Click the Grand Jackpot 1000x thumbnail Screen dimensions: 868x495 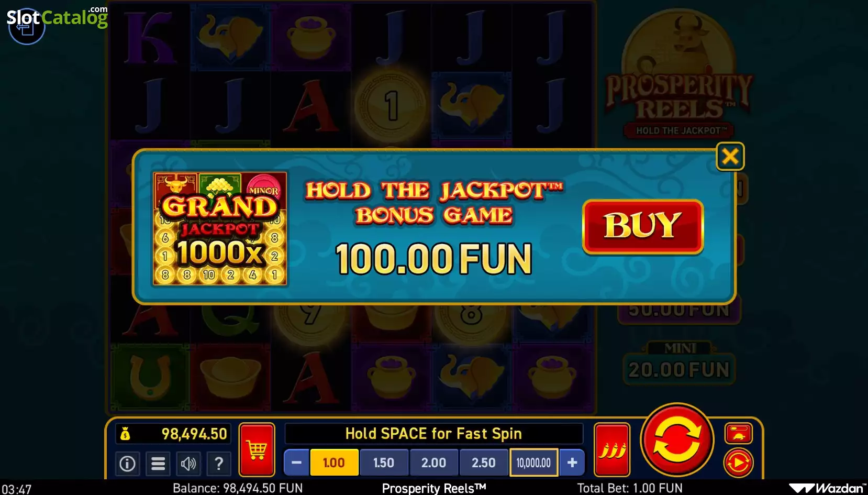(220, 228)
